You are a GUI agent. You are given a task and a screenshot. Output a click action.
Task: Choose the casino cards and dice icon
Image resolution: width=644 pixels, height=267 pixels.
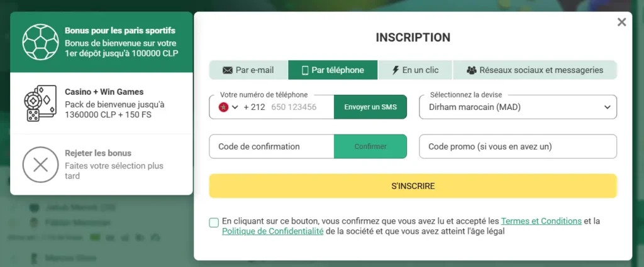(40, 104)
